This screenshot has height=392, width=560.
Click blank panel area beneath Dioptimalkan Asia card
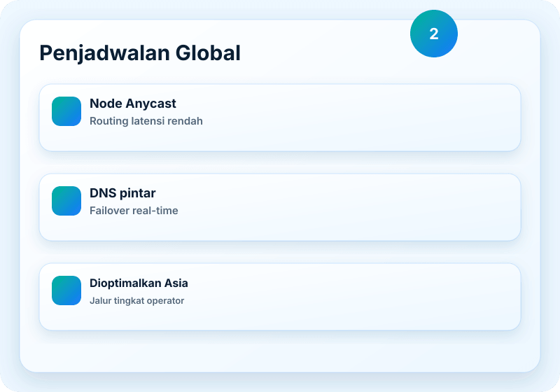280,351
